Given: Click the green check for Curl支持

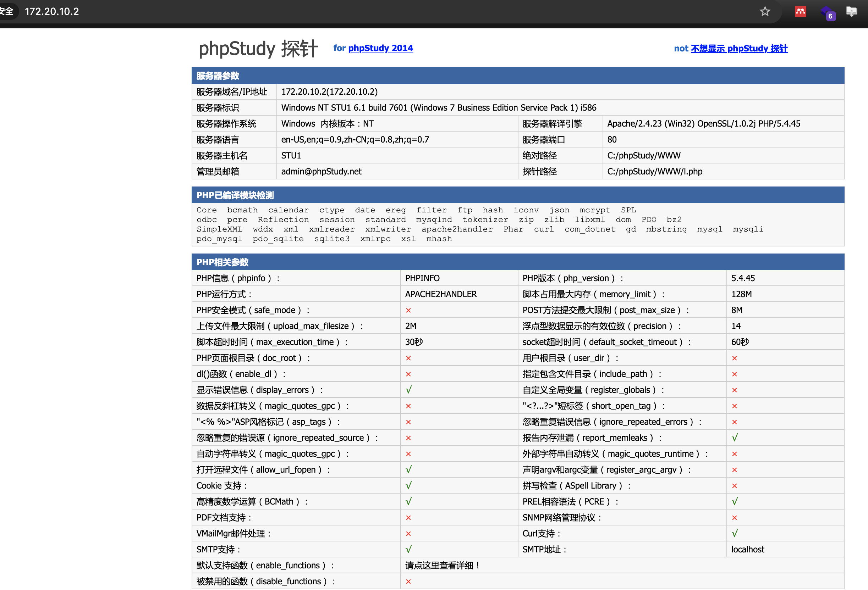Looking at the screenshot, I should click(734, 533).
